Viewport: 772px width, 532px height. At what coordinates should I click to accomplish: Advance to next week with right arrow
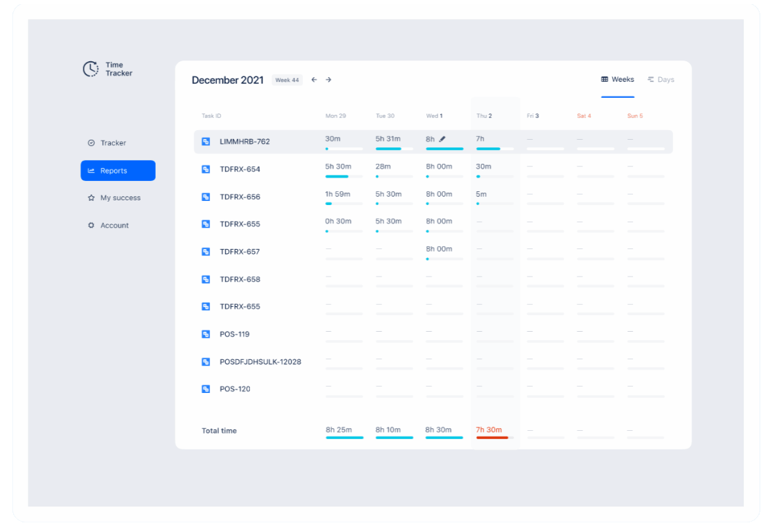pyautogui.click(x=328, y=80)
